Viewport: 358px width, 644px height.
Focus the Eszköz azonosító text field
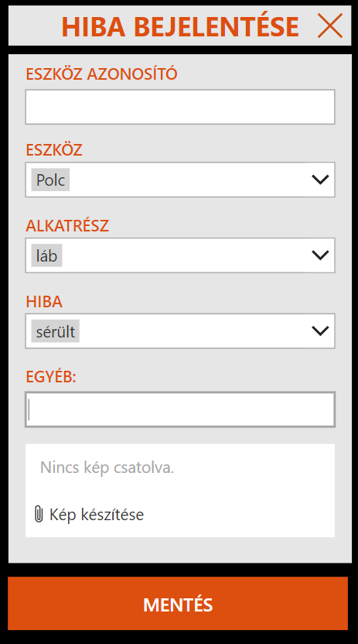[180, 107]
